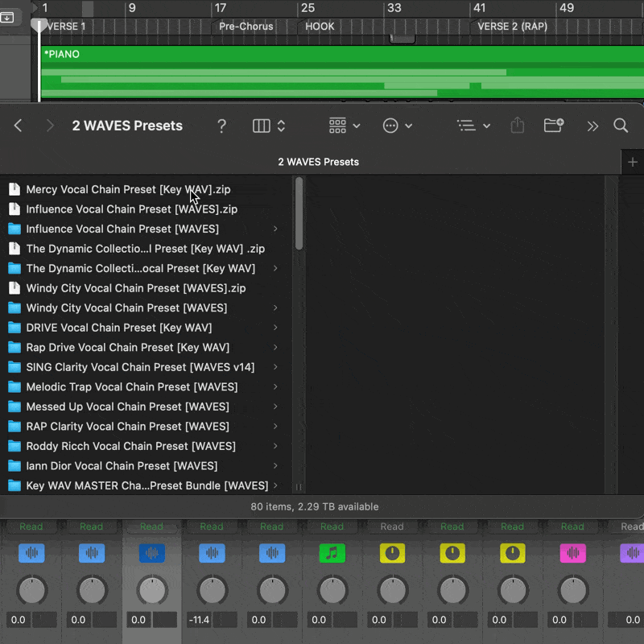Screen dimensions: 644x644
Task: Click the Finder search magnifying glass
Action: pyautogui.click(x=621, y=126)
